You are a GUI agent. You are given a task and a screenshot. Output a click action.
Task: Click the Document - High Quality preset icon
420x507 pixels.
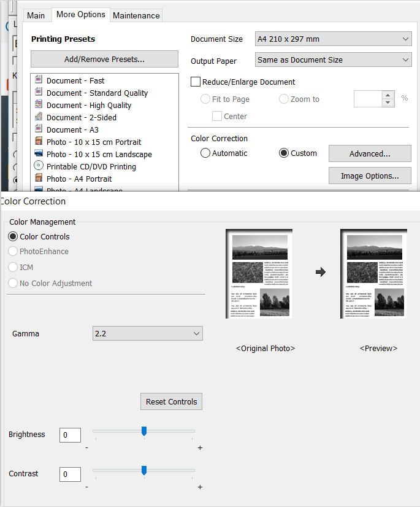(39, 105)
